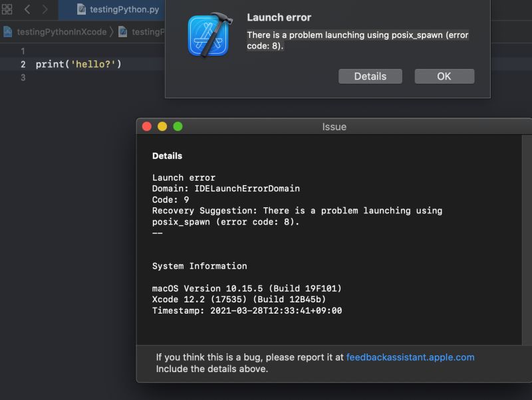Image resolution: width=532 pixels, height=400 pixels.
Task: Navigate back with the left arrow
Action: [x=27, y=9]
